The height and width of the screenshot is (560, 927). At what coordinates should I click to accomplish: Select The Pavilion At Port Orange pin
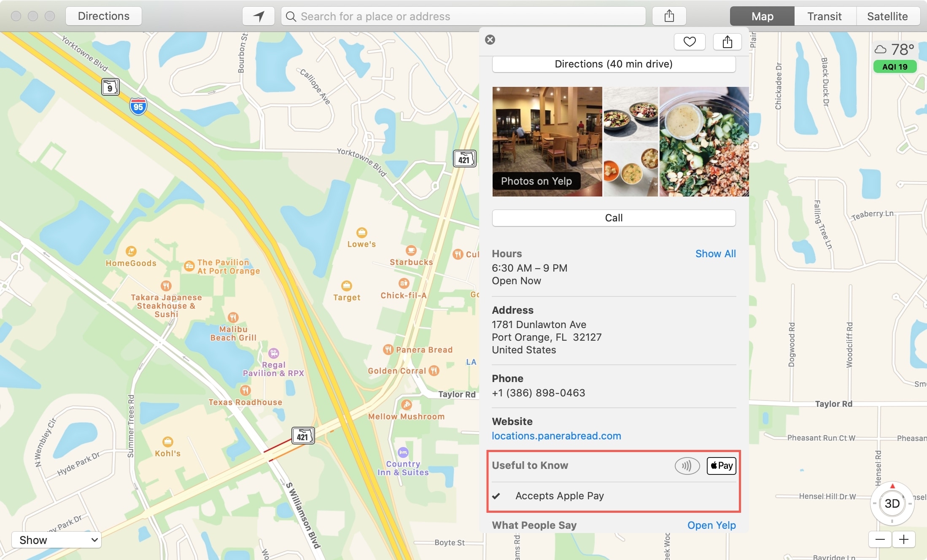click(x=189, y=266)
